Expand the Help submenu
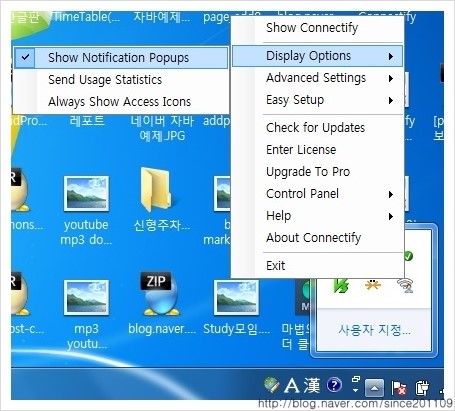The image size is (455, 411). point(317,216)
